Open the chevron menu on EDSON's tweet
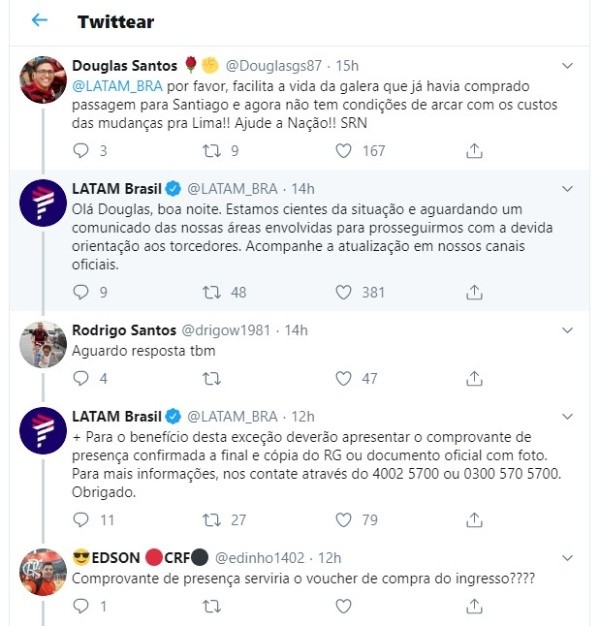The image size is (600, 626). pyautogui.click(x=568, y=557)
